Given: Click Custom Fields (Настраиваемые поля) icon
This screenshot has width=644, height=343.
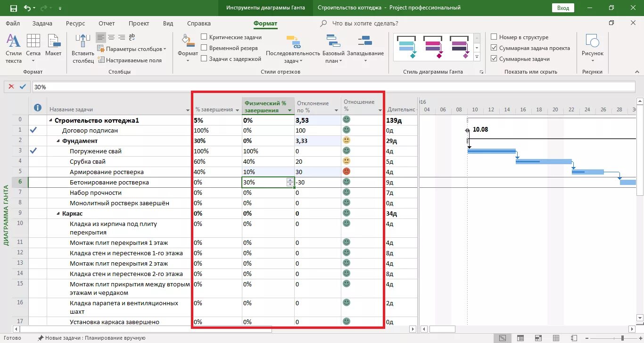Looking at the screenshot, I should (101, 60).
